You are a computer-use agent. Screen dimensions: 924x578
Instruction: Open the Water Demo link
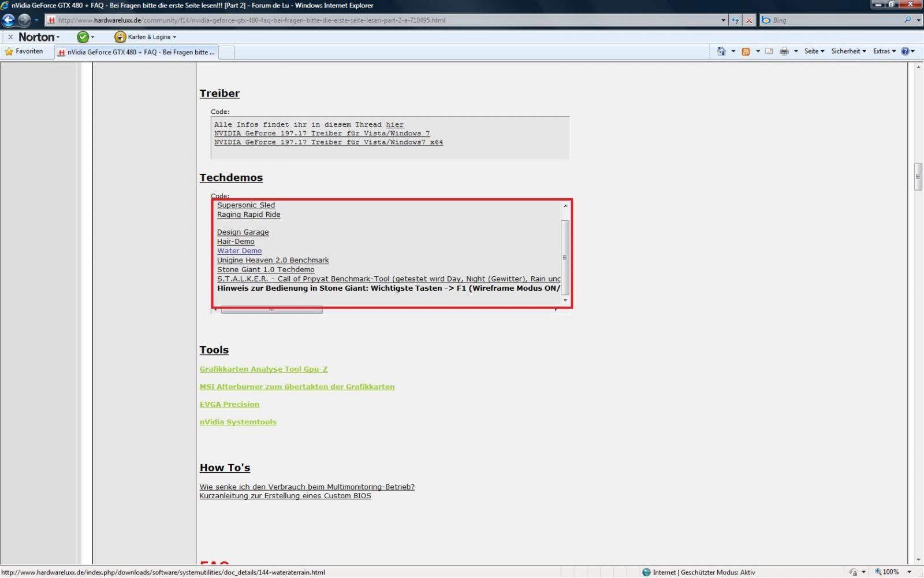point(239,251)
